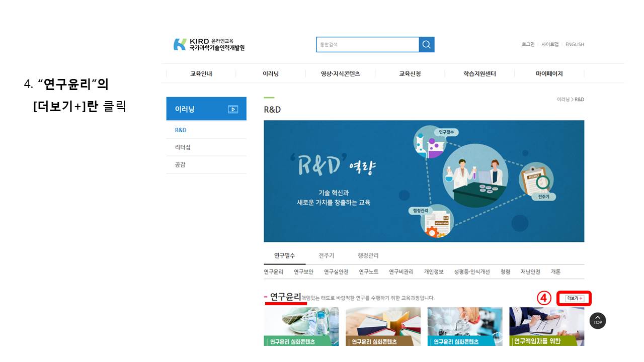The width and height of the screenshot is (644, 362).
Task: Click the R&D 역량 banner image
Action: (424, 181)
